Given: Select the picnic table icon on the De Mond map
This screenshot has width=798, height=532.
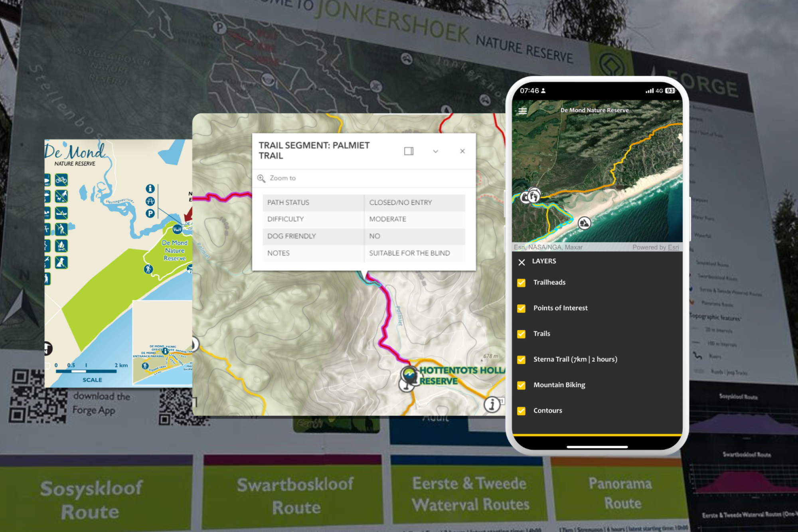Looking at the screenshot, I should [x=150, y=201].
